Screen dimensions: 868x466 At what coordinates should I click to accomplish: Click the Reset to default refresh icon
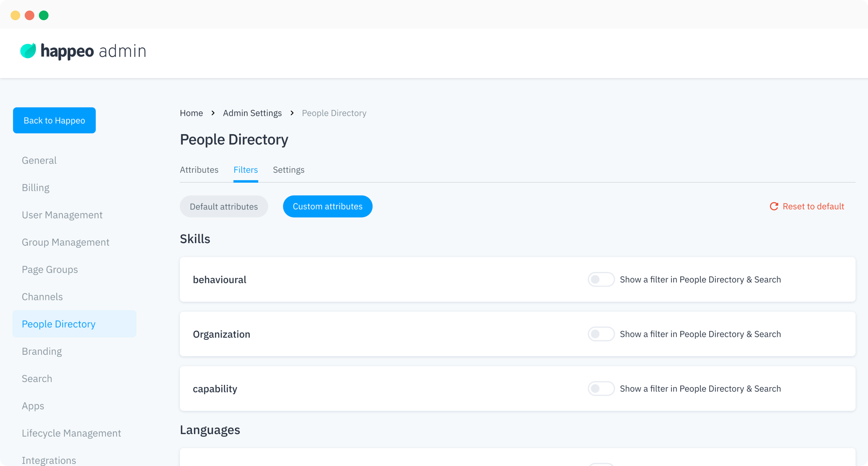coord(774,206)
